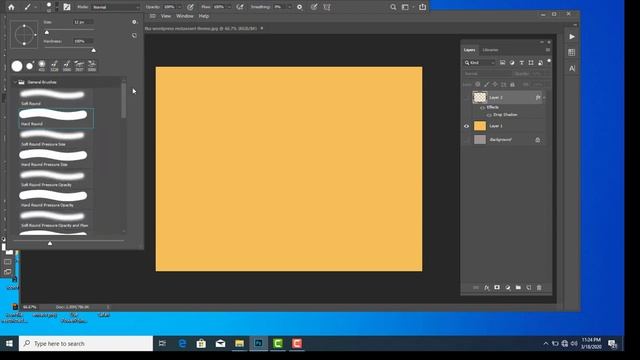The image size is (640, 360).
Task: Select Hard Round Pressure Opacity brush
Action: [56, 199]
